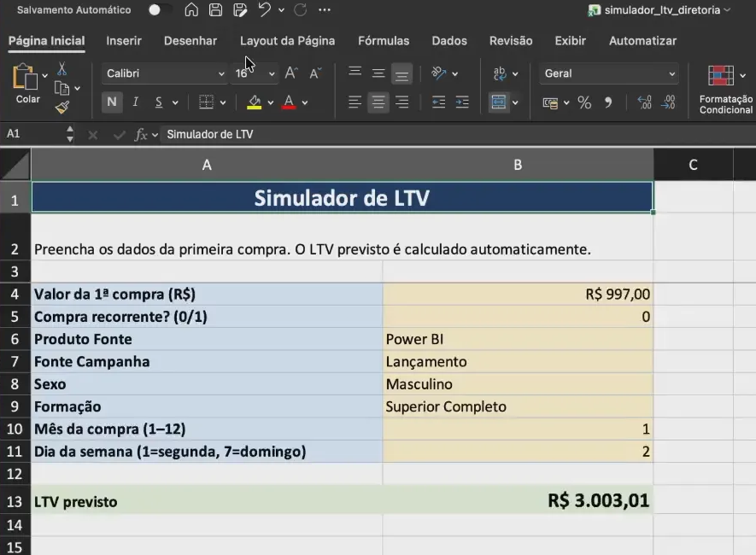The height and width of the screenshot is (555, 756).
Task: Click the Increase Decimal icon
Action: pyautogui.click(x=645, y=102)
